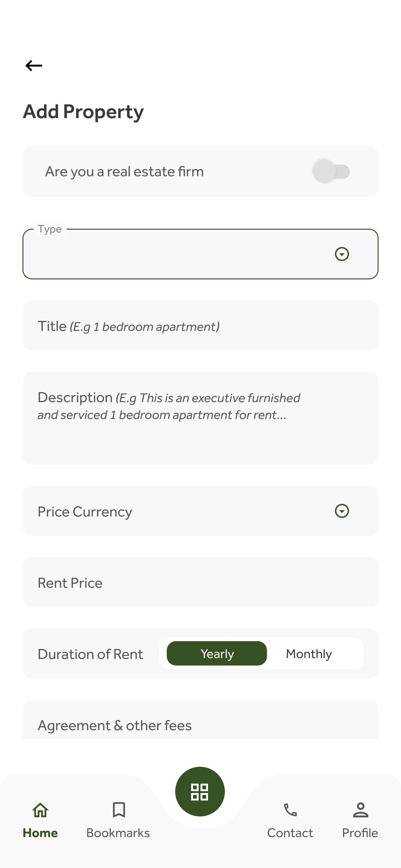This screenshot has width=401, height=868.
Task: Tap the Home house icon
Action: (x=40, y=810)
